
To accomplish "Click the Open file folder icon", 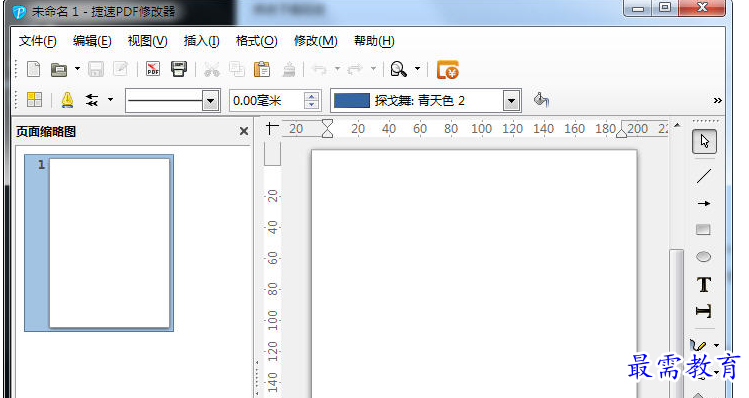I will tap(59, 70).
